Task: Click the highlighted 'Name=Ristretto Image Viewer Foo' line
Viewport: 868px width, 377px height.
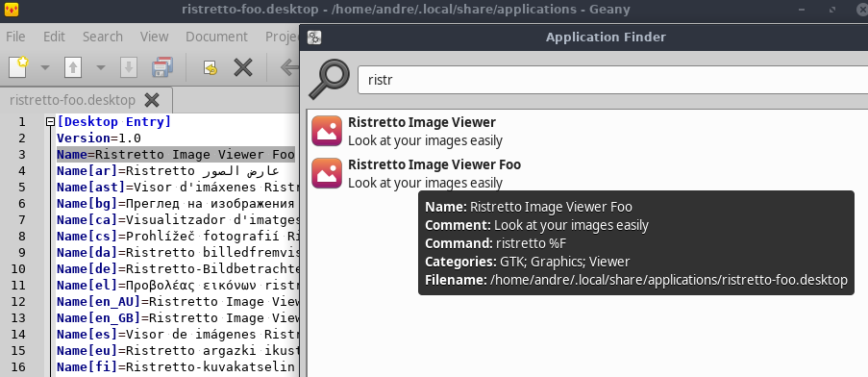Action: coord(176,155)
